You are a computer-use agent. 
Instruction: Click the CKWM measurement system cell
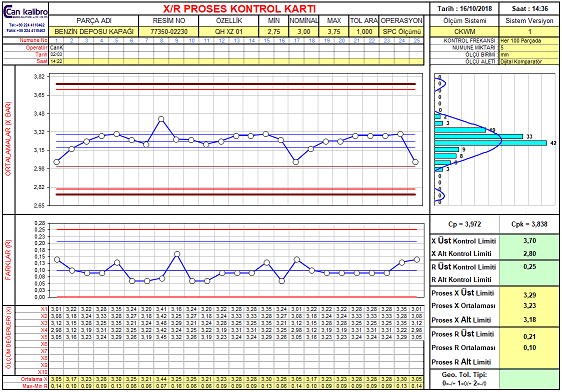tap(465, 32)
